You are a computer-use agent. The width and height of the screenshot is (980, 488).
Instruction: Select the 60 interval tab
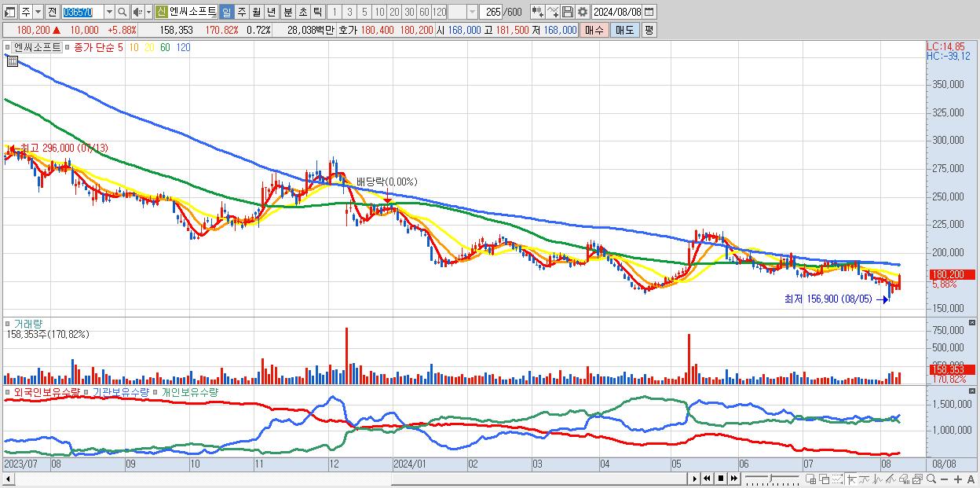coord(424,12)
